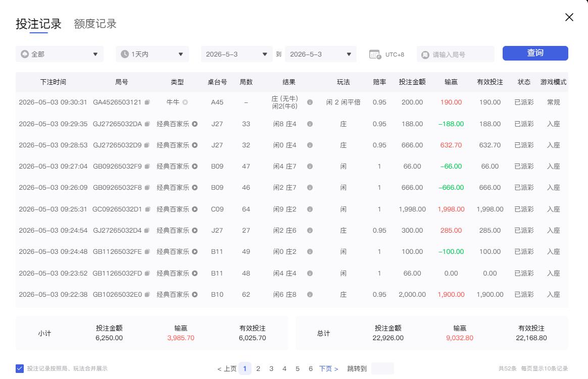588x379 pixels.
Task: Select loss amount -666.00
Action: (451, 188)
